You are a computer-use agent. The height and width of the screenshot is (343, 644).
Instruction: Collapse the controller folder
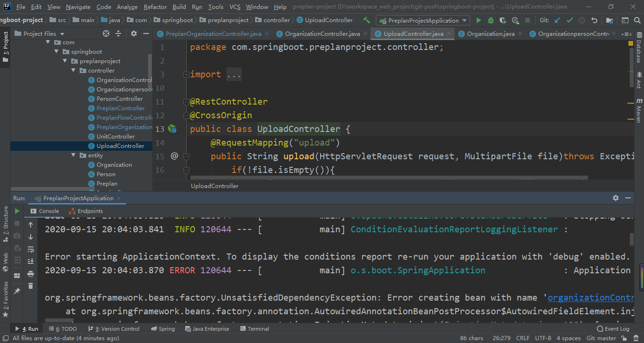[x=74, y=71]
